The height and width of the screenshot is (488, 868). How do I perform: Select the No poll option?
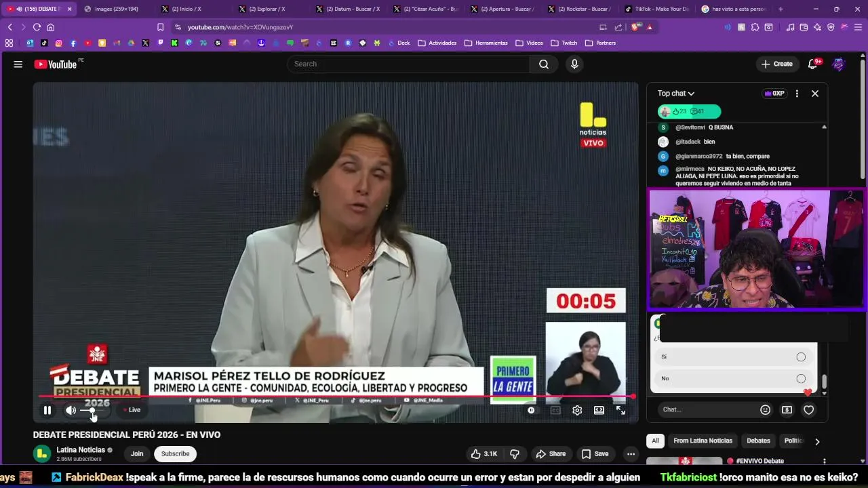tap(734, 378)
